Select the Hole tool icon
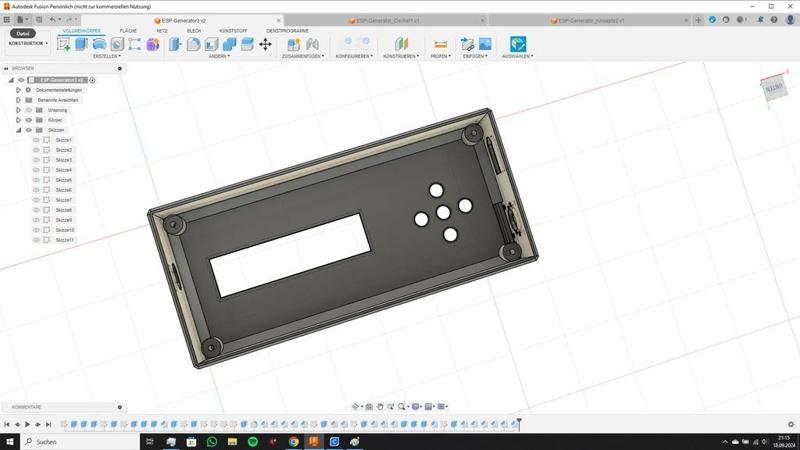Screen dimensions: 800x450 tap(117, 44)
